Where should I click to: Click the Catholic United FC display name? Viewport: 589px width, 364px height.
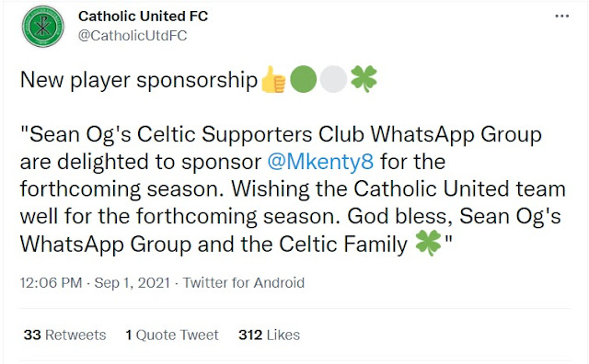144,17
